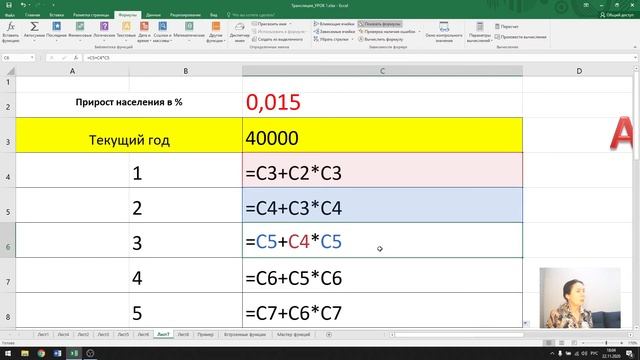Screen dimensions: 640x360
Task: Trace precedent cells arrows
Action: [334, 24]
